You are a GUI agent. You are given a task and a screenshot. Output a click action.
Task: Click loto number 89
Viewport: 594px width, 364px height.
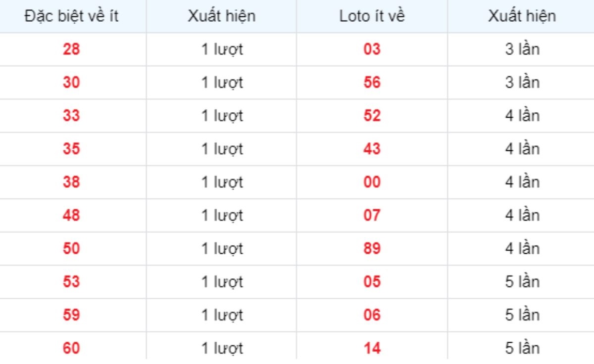[372, 249]
